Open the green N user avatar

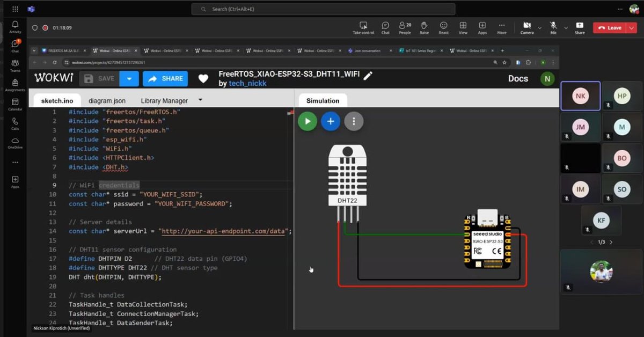pyautogui.click(x=547, y=78)
